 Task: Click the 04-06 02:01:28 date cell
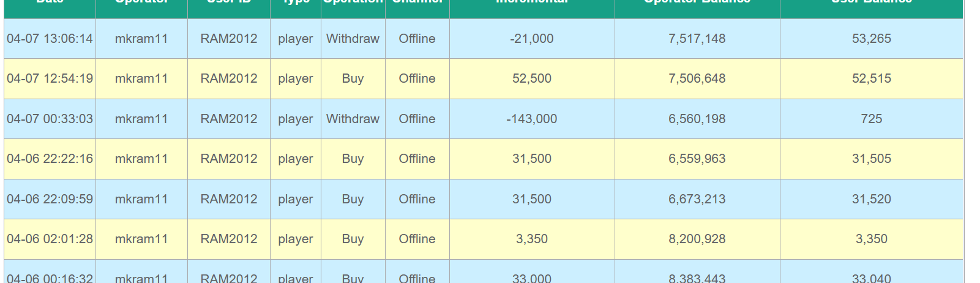click(x=50, y=239)
